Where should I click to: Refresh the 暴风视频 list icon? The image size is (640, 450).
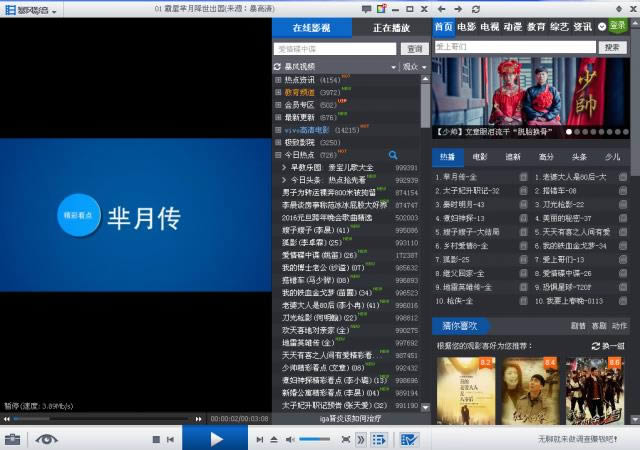[x=278, y=67]
